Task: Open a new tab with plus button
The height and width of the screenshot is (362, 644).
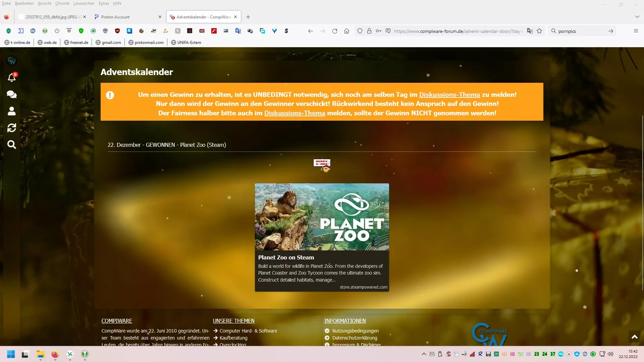Action: (x=248, y=17)
